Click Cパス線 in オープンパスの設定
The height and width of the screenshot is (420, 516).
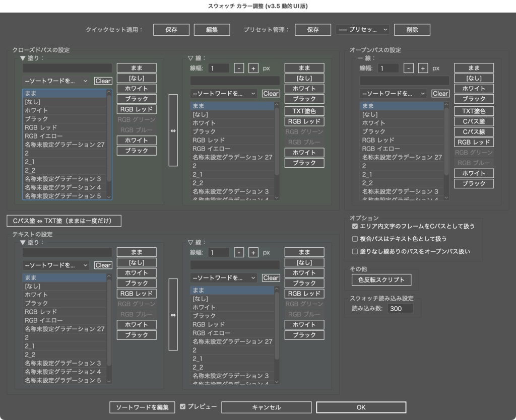point(474,131)
